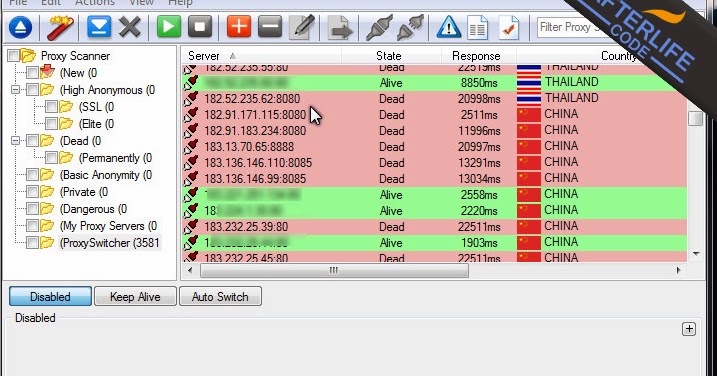Expand details with the plus box button

click(689, 329)
